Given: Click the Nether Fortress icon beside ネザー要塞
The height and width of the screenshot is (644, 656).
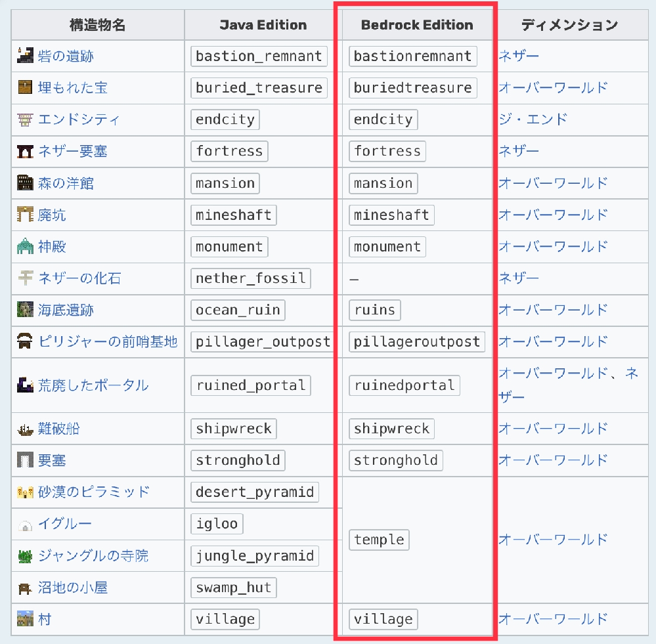Looking at the screenshot, I should pyautogui.click(x=25, y=152).
